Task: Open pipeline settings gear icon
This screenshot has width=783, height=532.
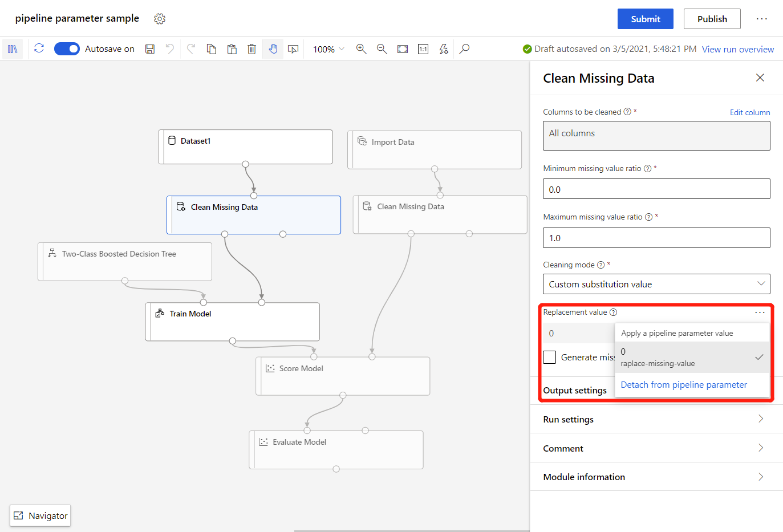Action: tap(160, 19)
